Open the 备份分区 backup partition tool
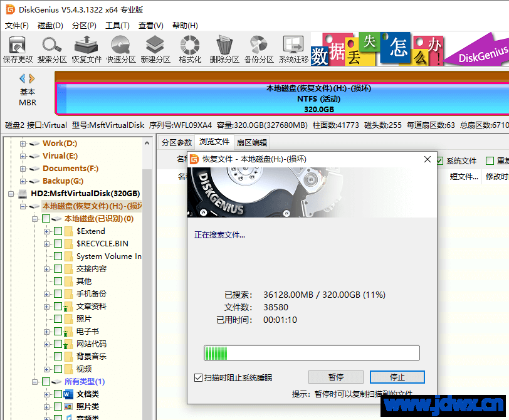 (259, 50)
